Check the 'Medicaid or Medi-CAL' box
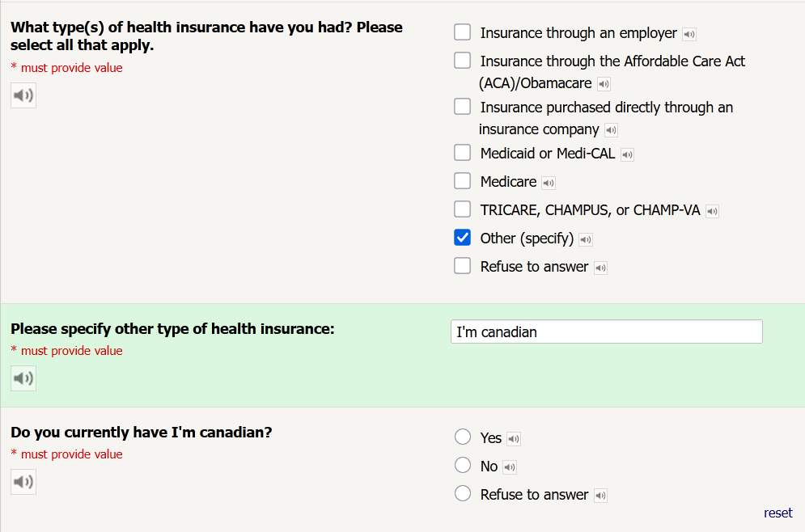This screenshot has width=805, height=532. point(462,152)
